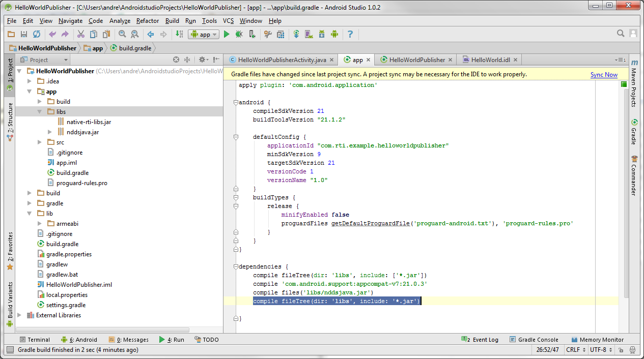Click the Help question mark icon

pos(350,34)
